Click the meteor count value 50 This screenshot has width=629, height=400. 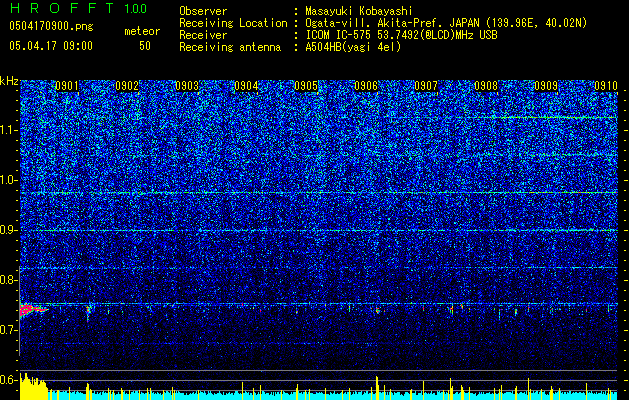[145, 46]
